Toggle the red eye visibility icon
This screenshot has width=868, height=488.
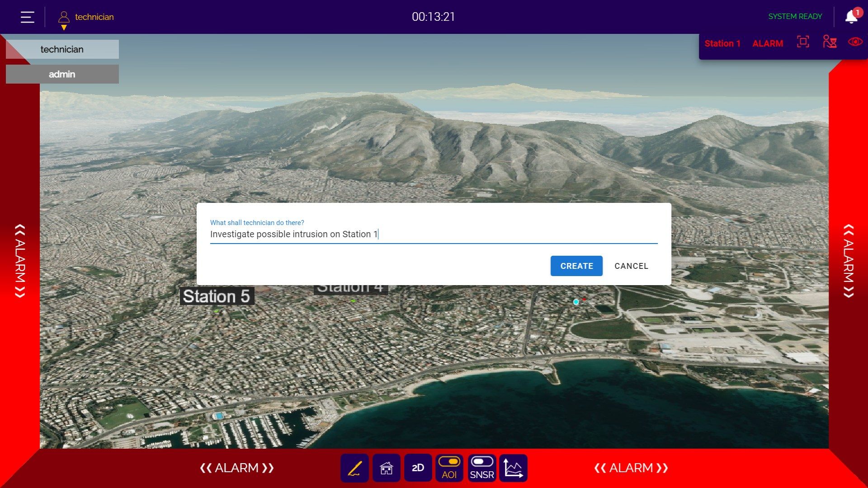pyautogui.click(x=855, y=42)
